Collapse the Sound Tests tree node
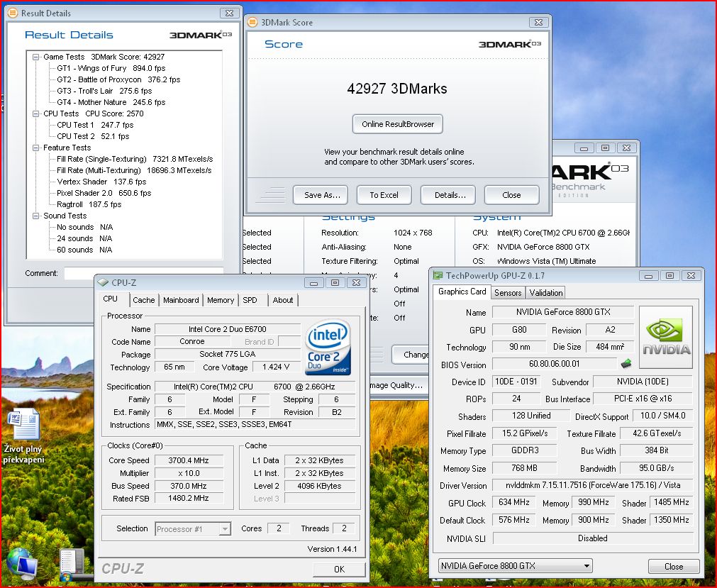 pos(35,216)
